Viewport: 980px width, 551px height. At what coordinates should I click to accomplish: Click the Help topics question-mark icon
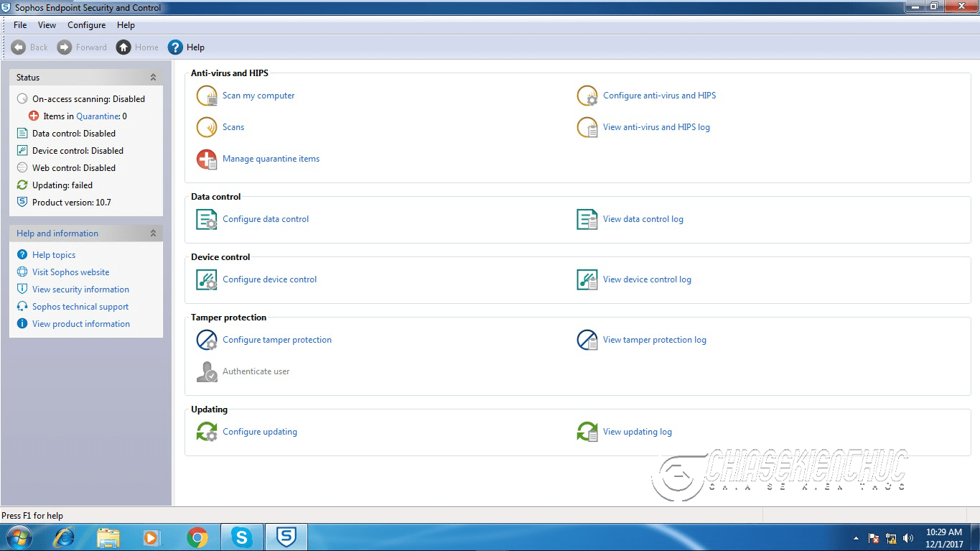(x=22, y=255)
